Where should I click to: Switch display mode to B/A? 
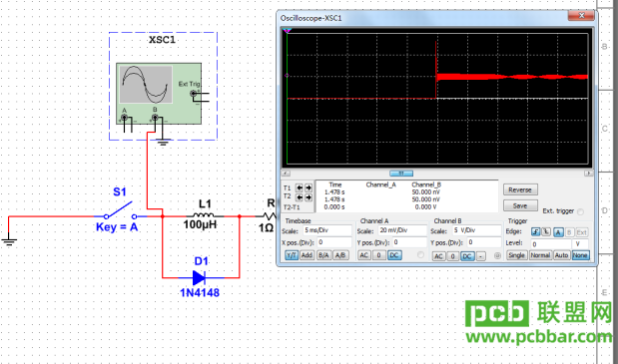tap(324, 255)
